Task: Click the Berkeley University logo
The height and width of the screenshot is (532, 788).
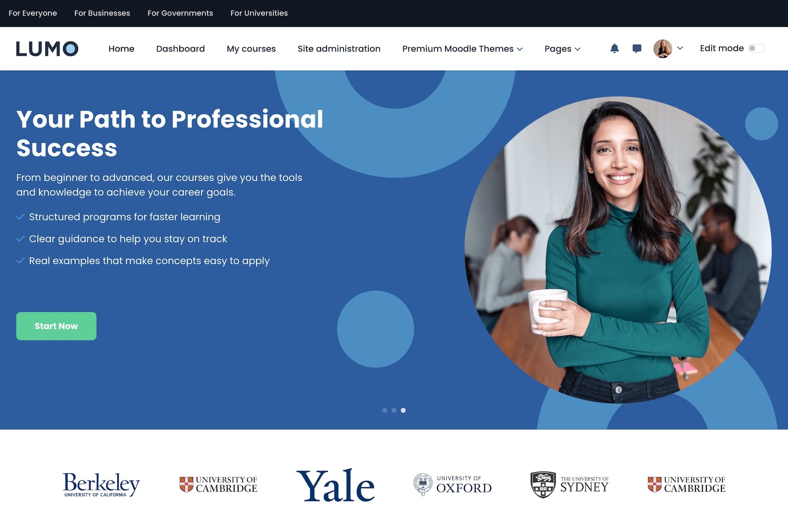Action: 101,484
